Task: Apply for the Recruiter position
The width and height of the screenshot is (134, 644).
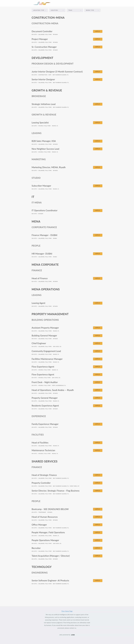Action: pyautogui.click(x=98, y=548)
